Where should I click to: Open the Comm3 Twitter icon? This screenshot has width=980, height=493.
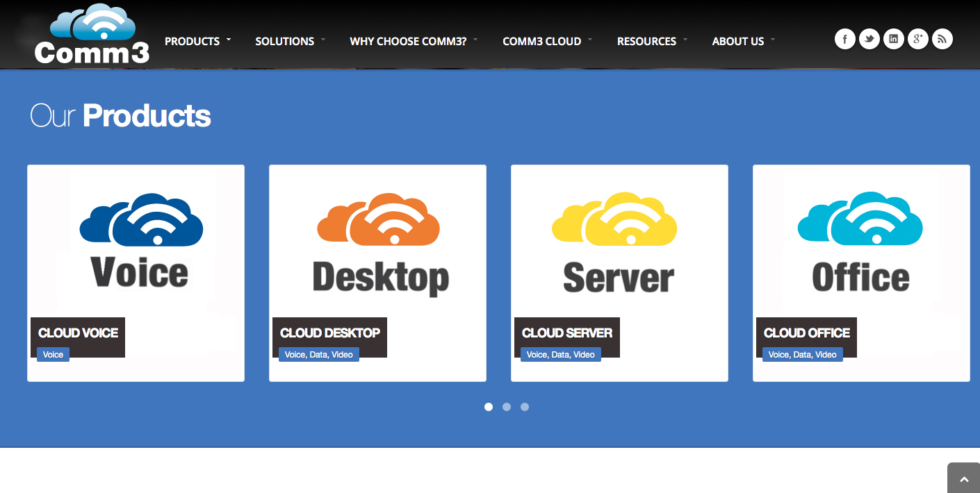coord(869,39)
